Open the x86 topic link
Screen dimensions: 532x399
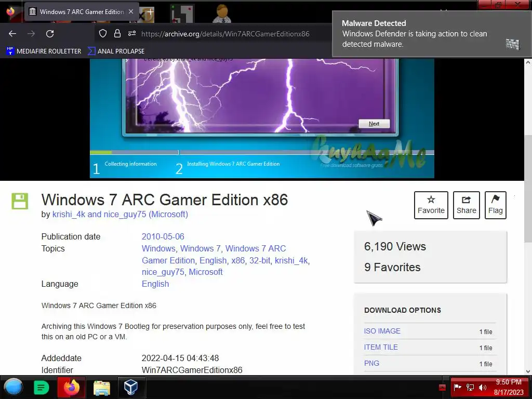click(x=238, y=260)
